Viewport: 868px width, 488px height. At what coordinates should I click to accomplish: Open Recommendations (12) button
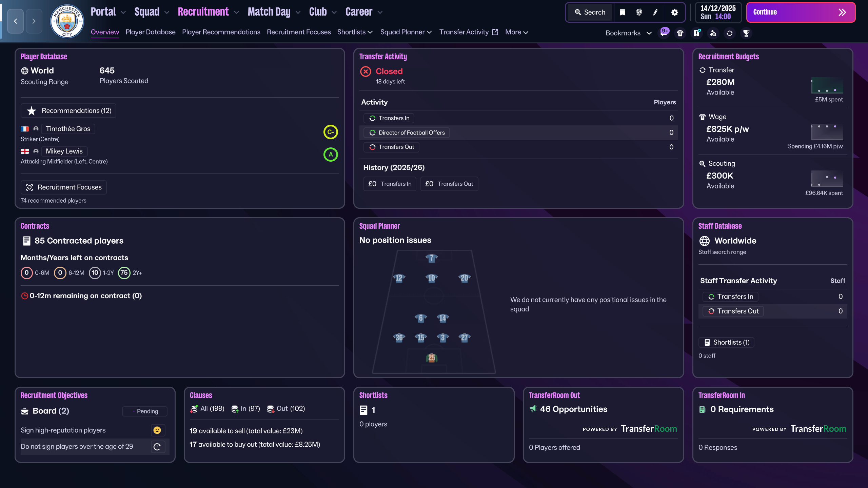(68, 111)
